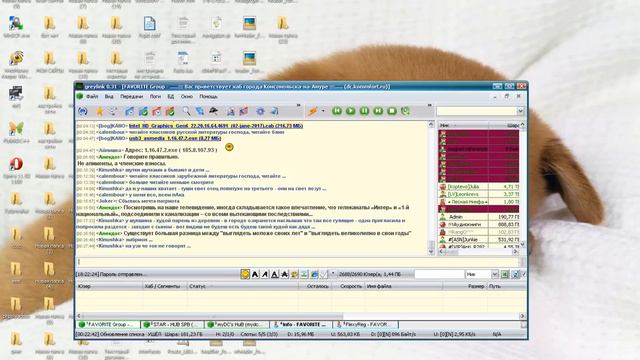The height and width of the screenshot is (360, 640).
Task: Expand main toolbar overflow chevron
Action: point(298,105)
